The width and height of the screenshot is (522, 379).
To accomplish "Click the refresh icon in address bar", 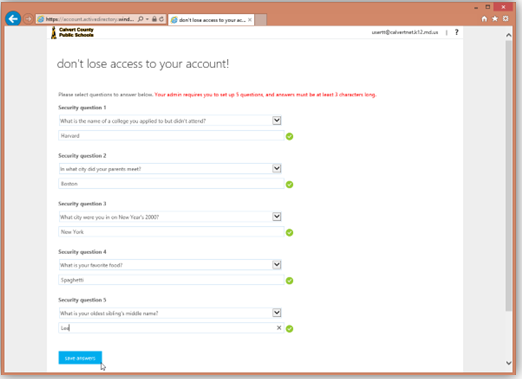I will [x=162, y=19].
